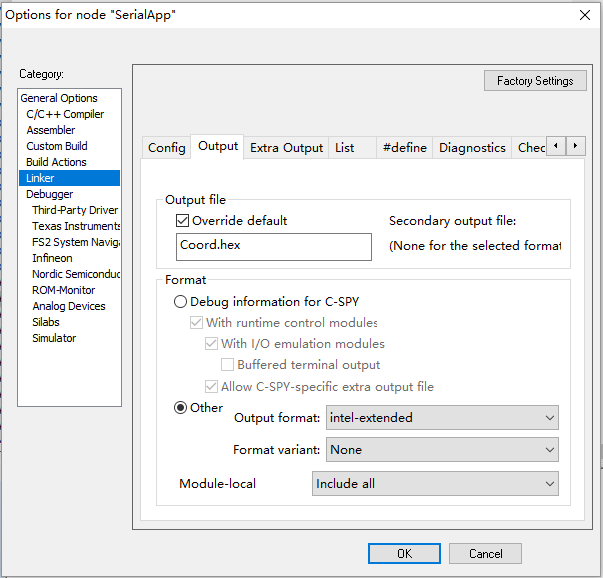Switch to the Config tab
603x578 pixels.
167,147
